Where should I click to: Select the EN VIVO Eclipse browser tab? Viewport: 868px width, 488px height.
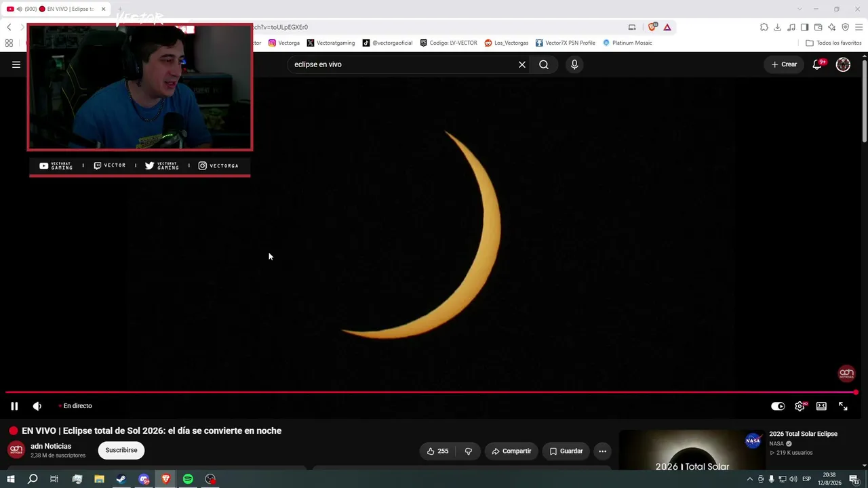point(57,9)
